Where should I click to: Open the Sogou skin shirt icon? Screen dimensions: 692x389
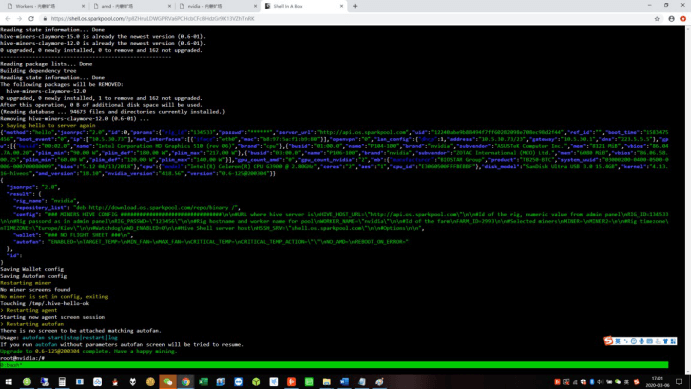666,341
